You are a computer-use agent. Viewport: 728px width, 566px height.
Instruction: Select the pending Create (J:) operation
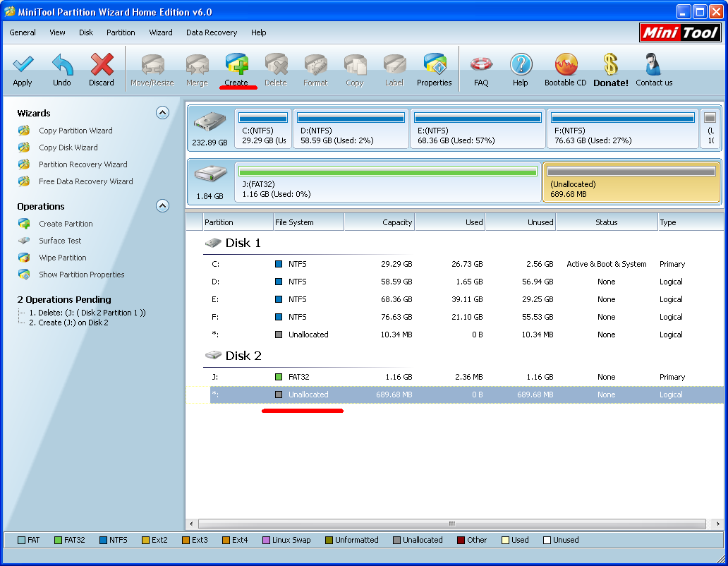point(68,323)
